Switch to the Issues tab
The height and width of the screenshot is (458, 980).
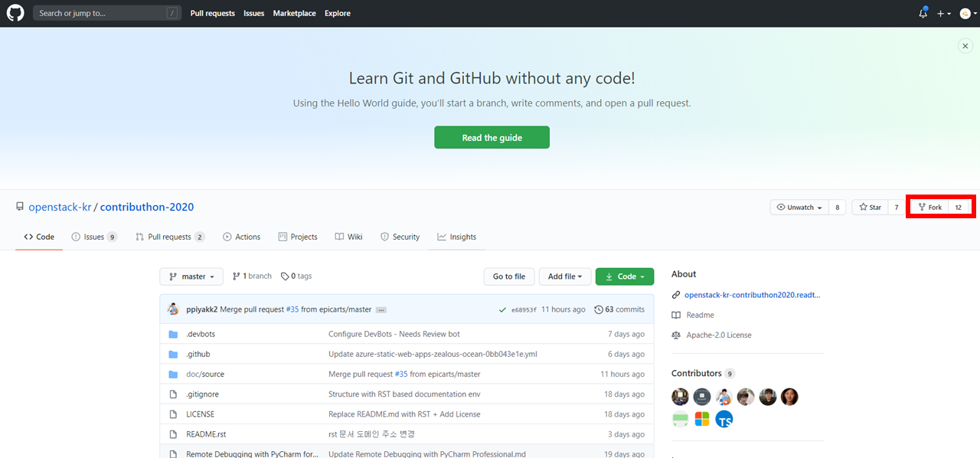[x=94, y=237]
